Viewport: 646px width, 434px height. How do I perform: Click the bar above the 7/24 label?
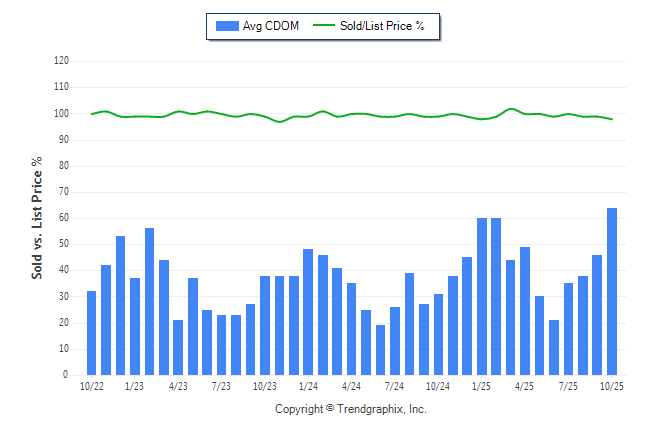tap(395, 340)
